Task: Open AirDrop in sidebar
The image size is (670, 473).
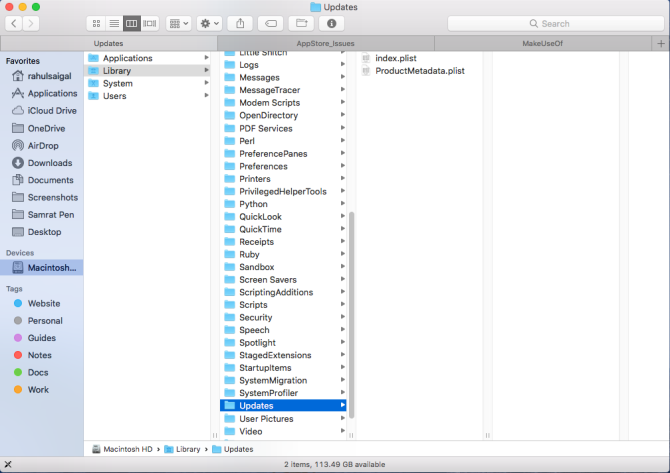Action: click(35, 145)
